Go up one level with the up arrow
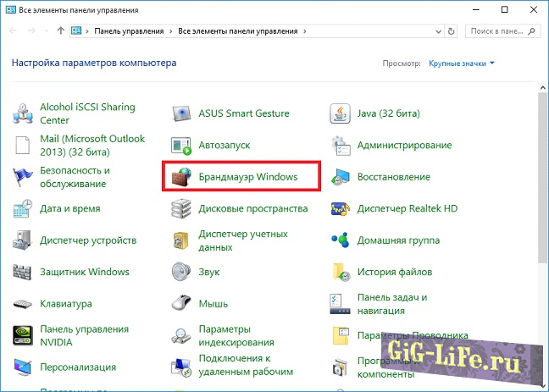This screenshot has width=549, height=392. point(60,31)
